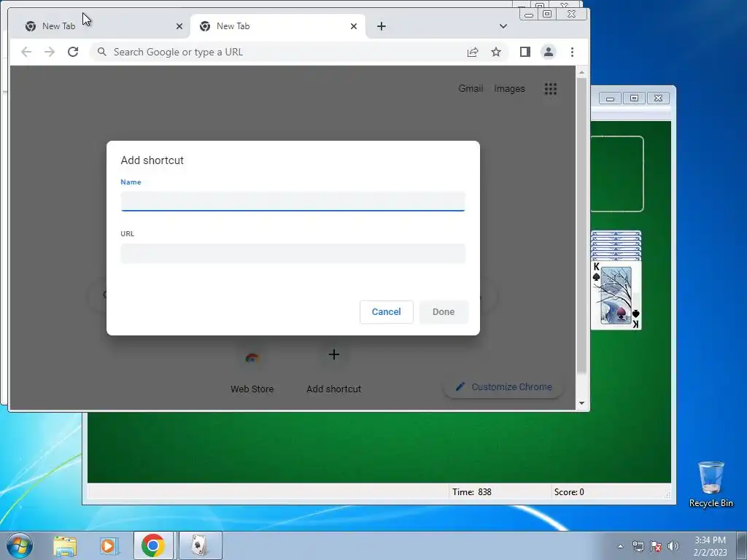Image resolution: width=747 pixels, height=560 pixels.
Task: Click the Chrome vertical scrollbar thumb
Action: pos(581,225)
